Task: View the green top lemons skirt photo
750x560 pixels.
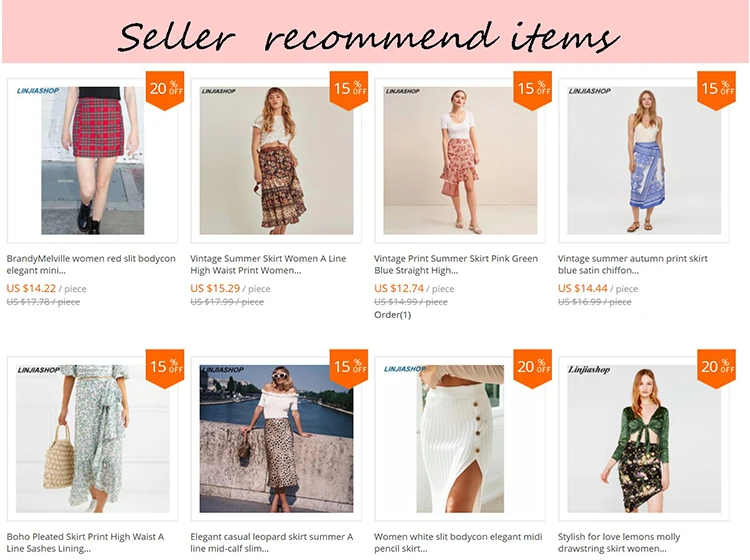Action: point(643,439)
